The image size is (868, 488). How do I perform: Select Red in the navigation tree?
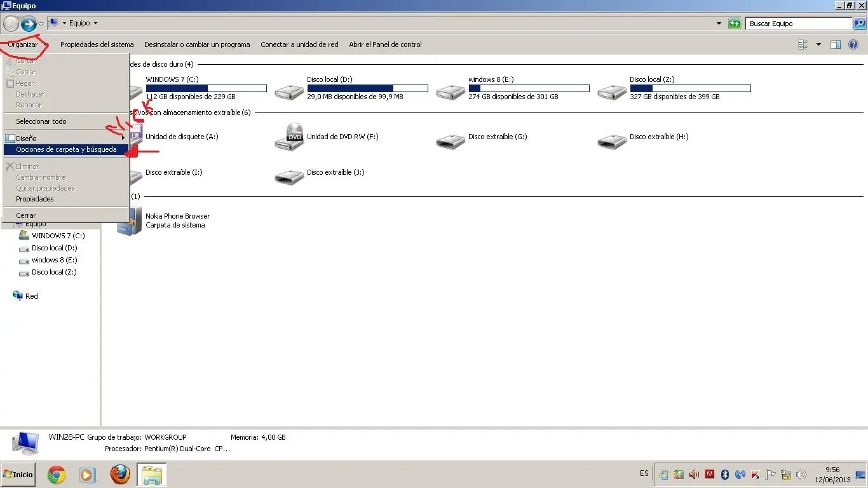32,296
